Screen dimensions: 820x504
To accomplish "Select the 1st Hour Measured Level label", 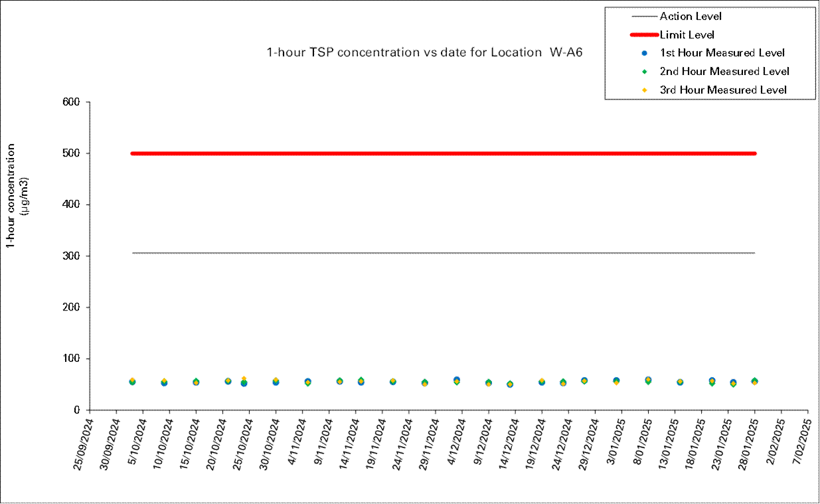I will [722, 53].
